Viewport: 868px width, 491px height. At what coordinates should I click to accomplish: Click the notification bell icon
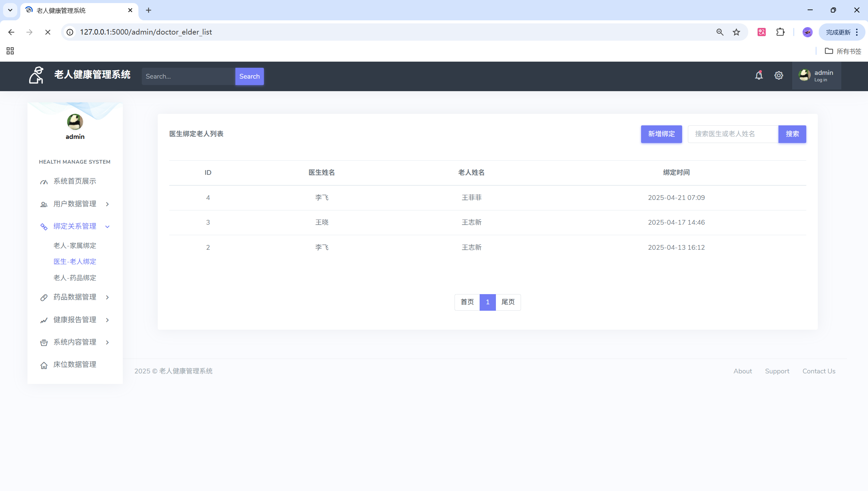(759, 75)
